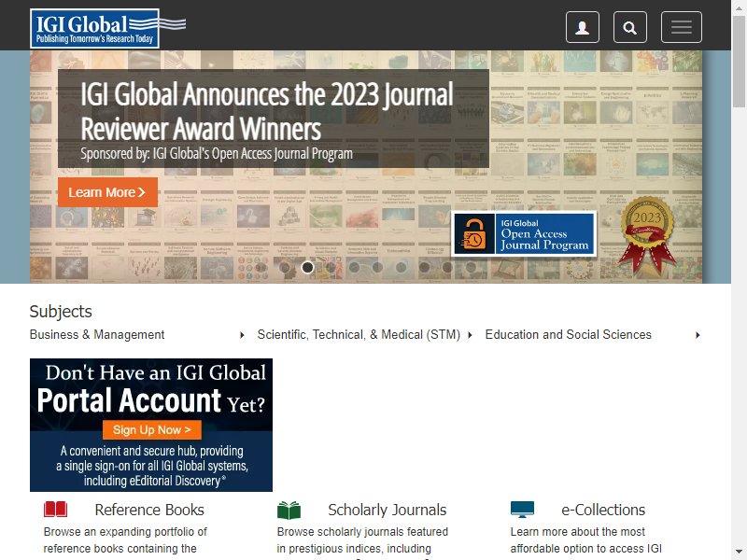Click the blue e-Collections monitor icon
This screenshot has height=560, width=747.
click(522, 510)
